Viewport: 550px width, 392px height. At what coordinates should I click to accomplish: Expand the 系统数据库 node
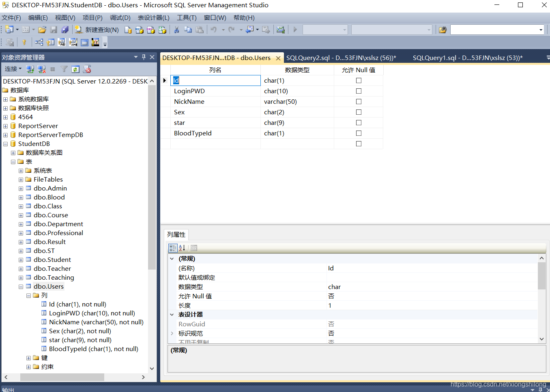coord(5,99)
